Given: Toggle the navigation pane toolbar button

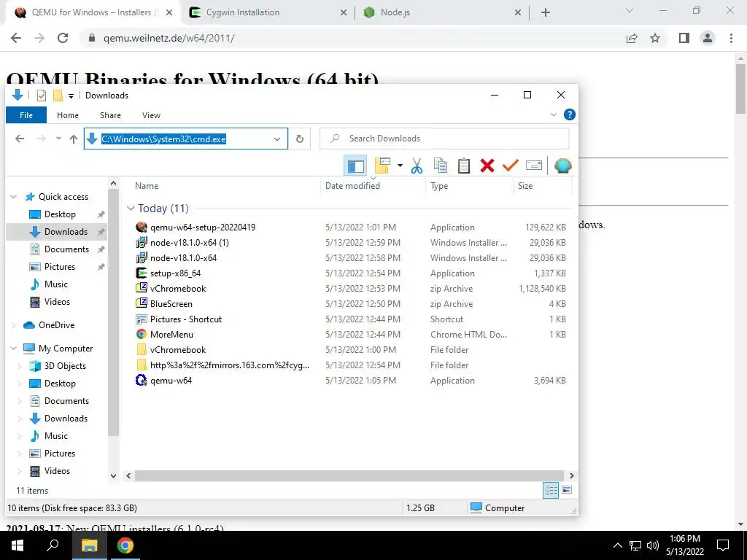Looking at the screenshot, I should [x=355, y=166].
